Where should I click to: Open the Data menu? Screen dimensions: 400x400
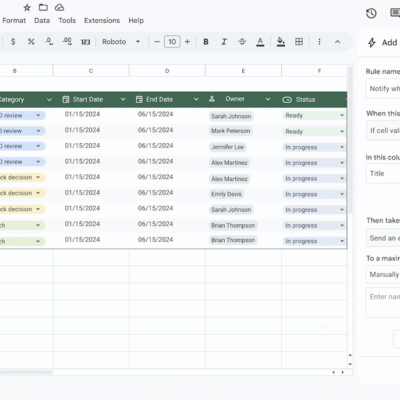pyautogui.click(x=42, y=20)
